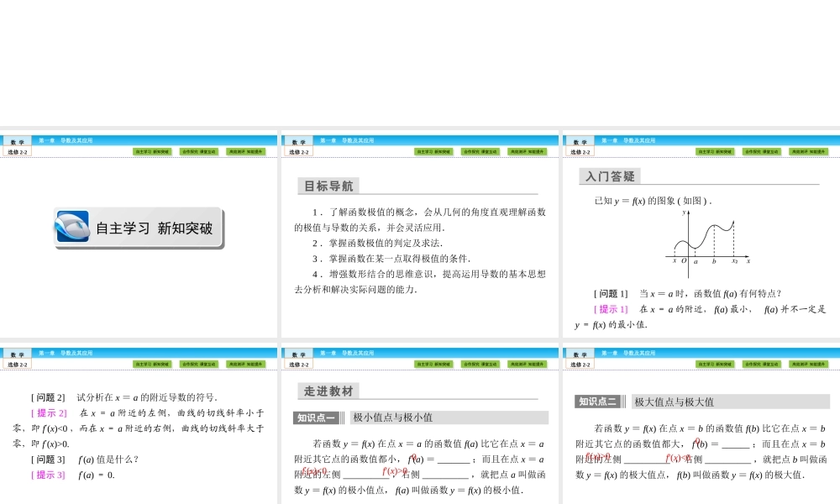
Task: Select the 知识点二 header marker
Action: pos(597,401)
